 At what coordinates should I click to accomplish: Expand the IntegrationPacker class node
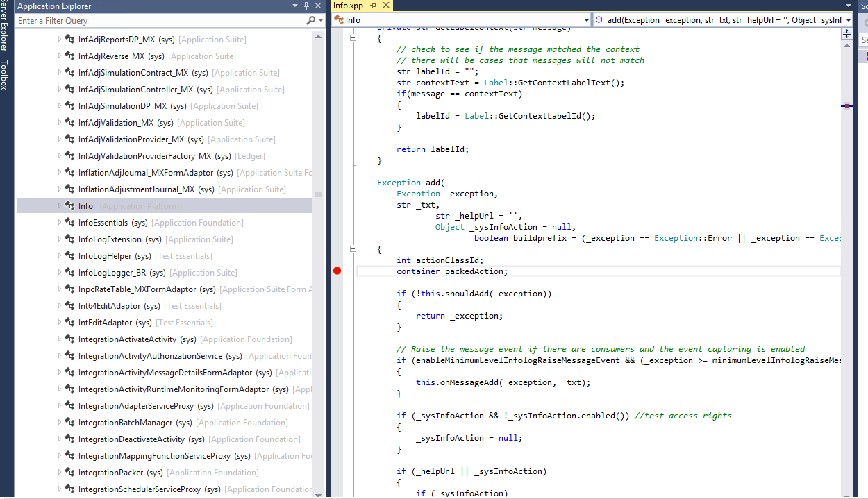(x=59, y=473)
